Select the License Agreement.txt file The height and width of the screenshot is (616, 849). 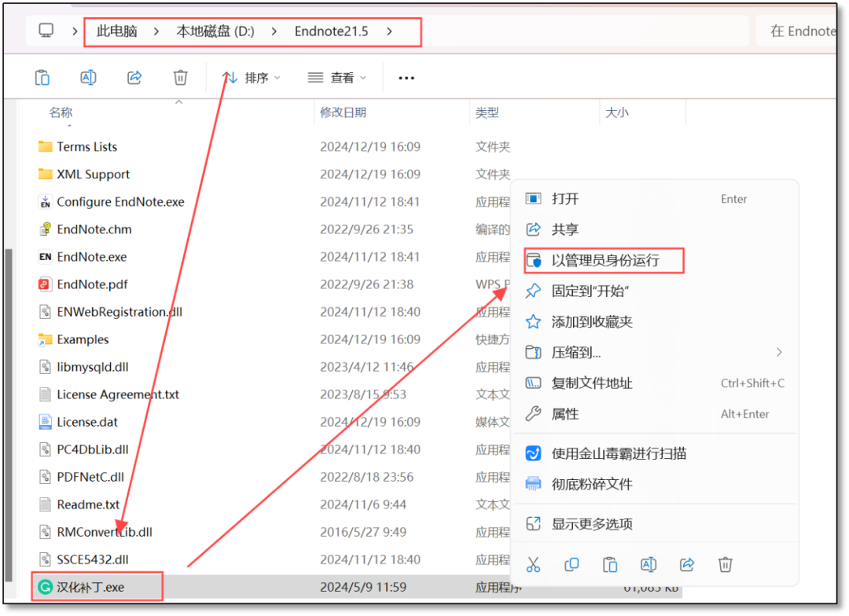[118, 394]
